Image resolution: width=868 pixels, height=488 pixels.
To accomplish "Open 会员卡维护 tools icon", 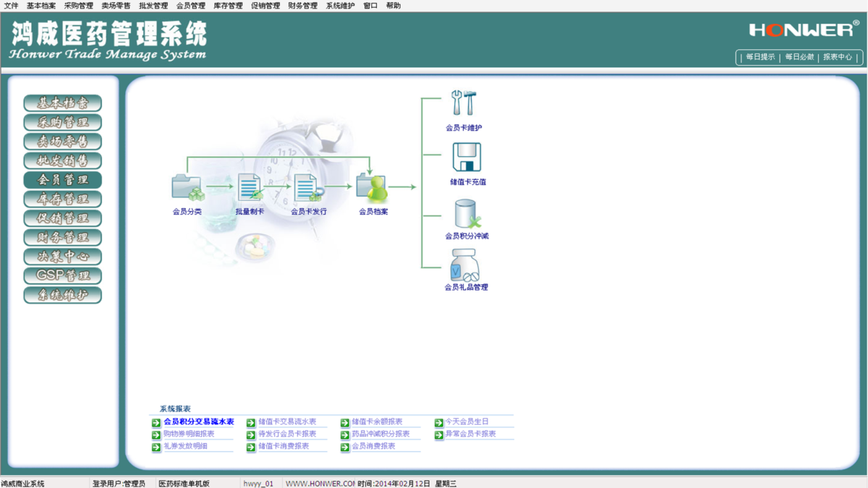I will point(464,103).
